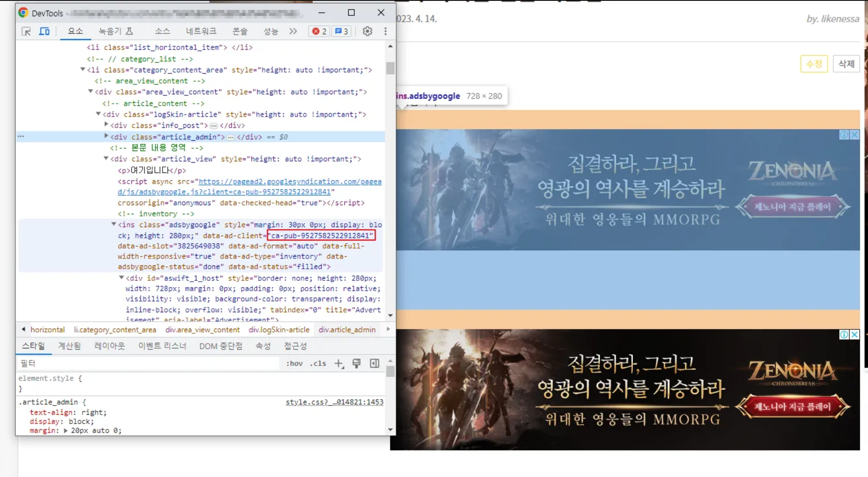The height and width of the screenshot is (477, 868).
Task: Toggle the device toolbar emulation icon
Action: click(x=44, y=31)
